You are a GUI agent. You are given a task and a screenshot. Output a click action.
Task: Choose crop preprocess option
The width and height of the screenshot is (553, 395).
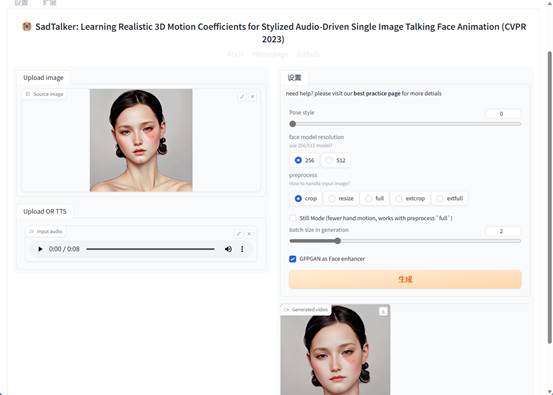(305, 198)
